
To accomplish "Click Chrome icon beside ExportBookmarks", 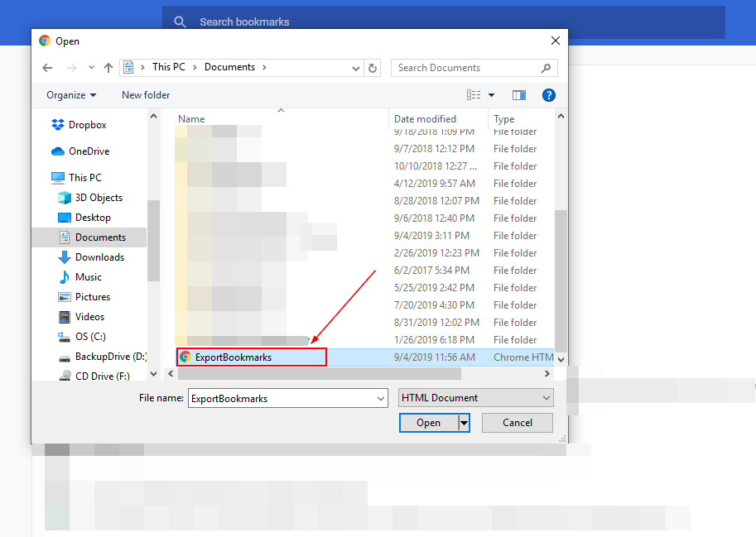I will [x=185, y=357].
